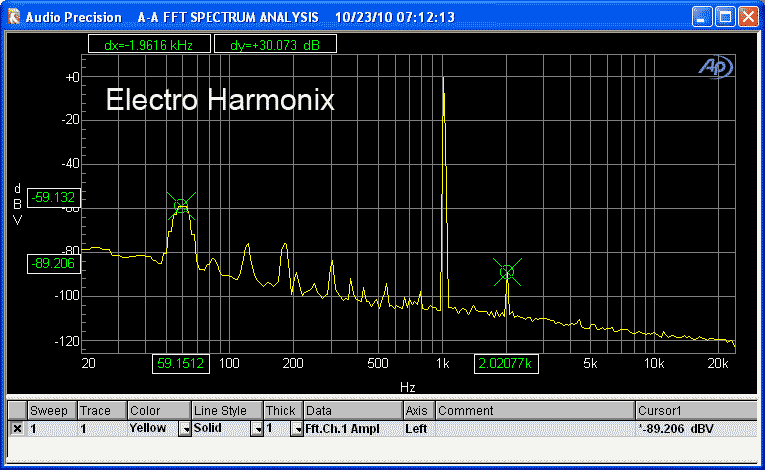Screen dimensions: 765x470
Task: Open the Yellow color dropdown arrow
Action: pos(185,429)
